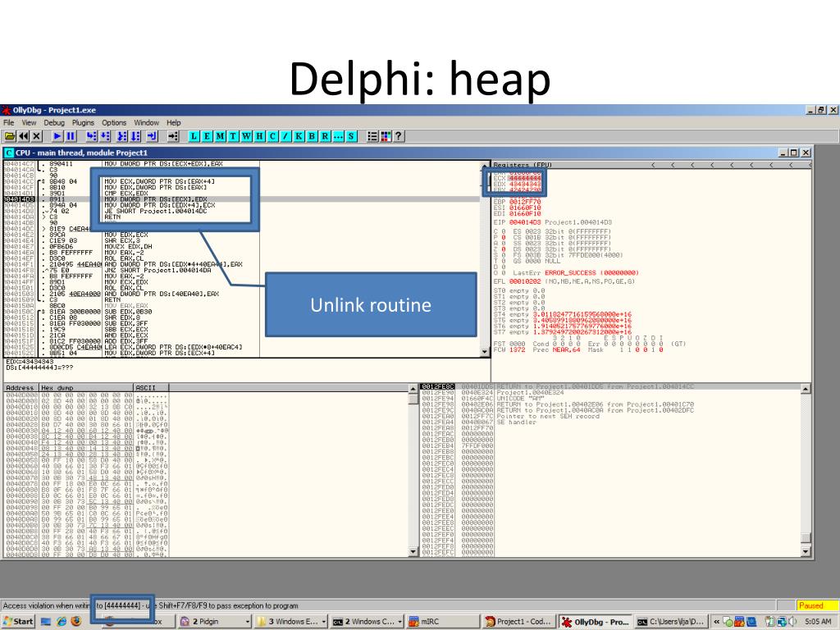
Task: Click the ASCII column header in dump
Action: [x=151, y=387]
